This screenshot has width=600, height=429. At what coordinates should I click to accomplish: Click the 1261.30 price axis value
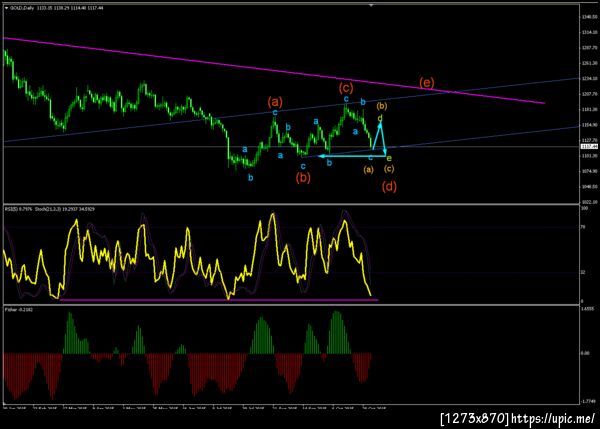[589, 63]
